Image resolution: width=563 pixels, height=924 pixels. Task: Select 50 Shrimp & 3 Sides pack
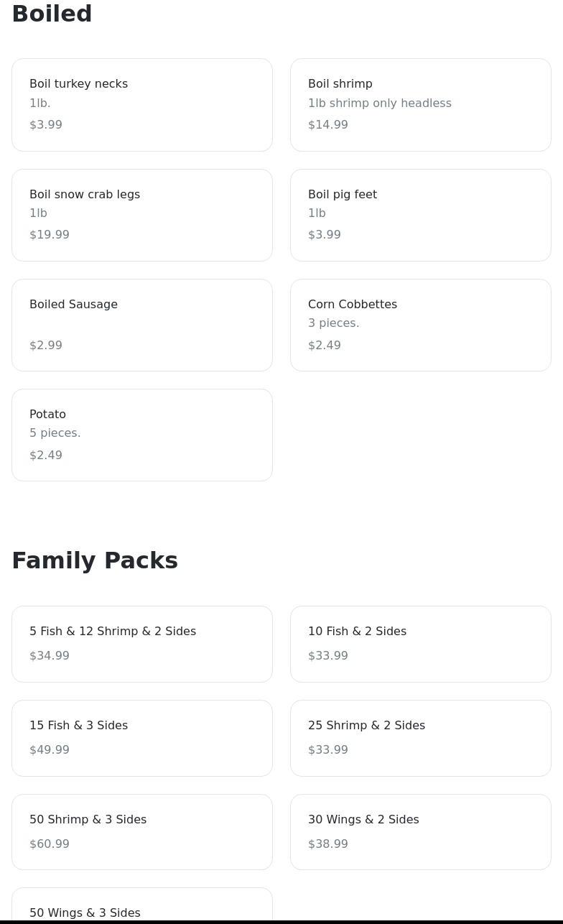click(x=142, y=831)
